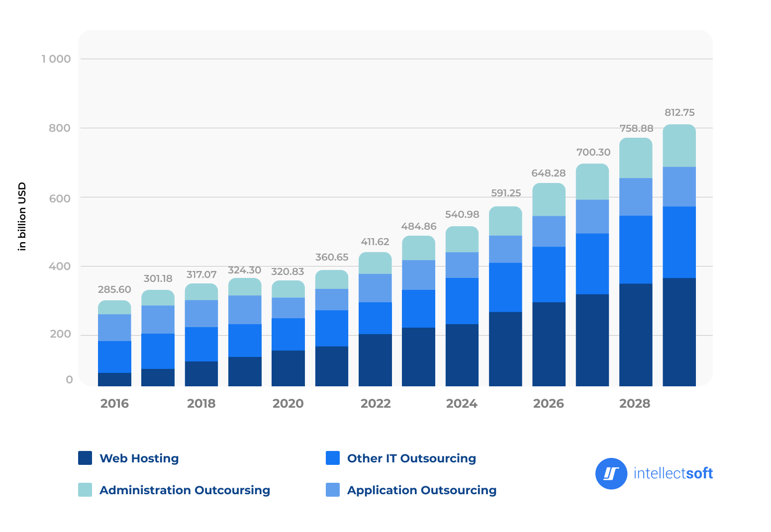Click the 285.60 value label
This screenshot has width=771, height=532.
coord(114,289)
